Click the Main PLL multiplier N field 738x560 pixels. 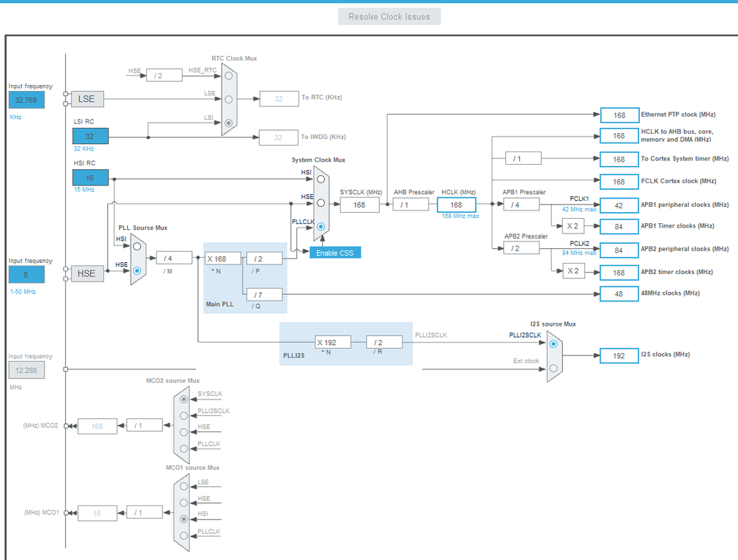click(x=223, y=259)
